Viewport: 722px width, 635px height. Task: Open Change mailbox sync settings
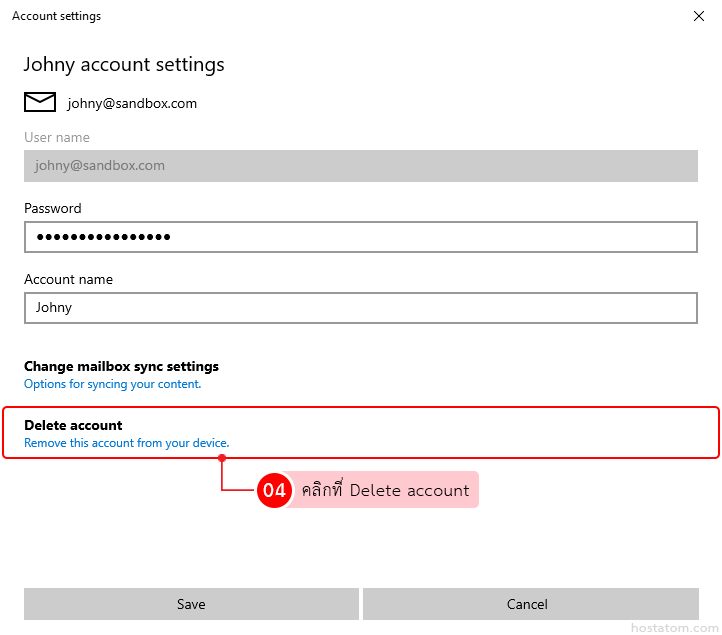click(121, 366)
